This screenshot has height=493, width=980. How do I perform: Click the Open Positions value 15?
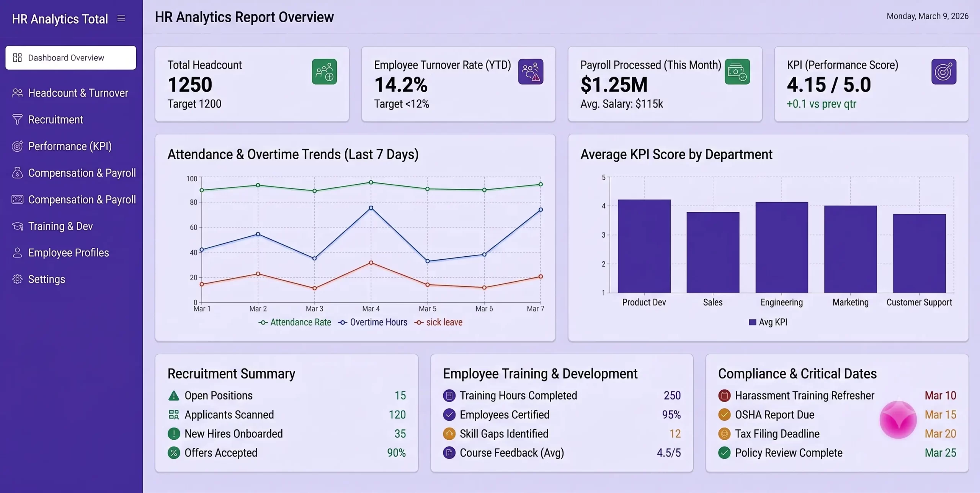click(x=400, y=396)
